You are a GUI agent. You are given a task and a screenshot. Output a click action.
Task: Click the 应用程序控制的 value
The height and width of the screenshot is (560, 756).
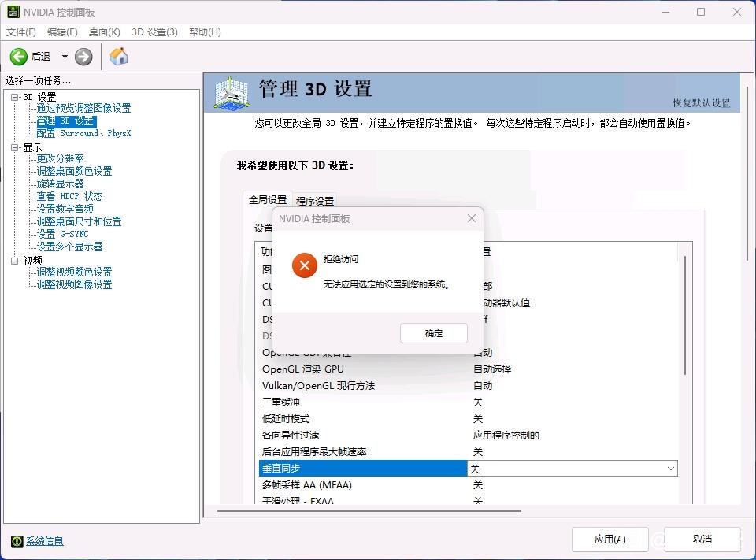(506, 435)
